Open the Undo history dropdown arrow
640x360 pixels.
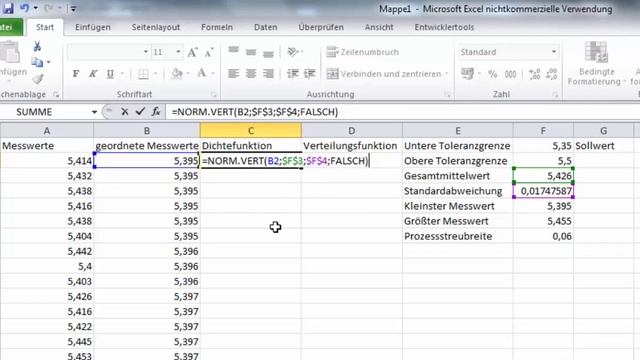pyautogui.click(x=36, y=8)
